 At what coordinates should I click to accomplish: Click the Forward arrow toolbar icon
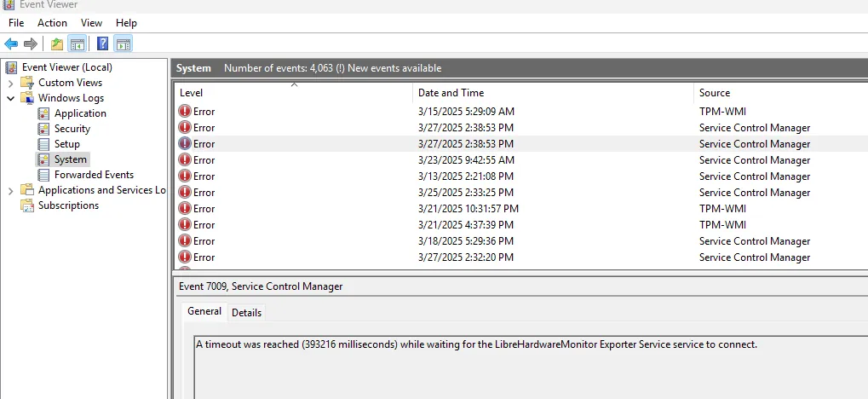pyautogui.click(x=31, y=43)
